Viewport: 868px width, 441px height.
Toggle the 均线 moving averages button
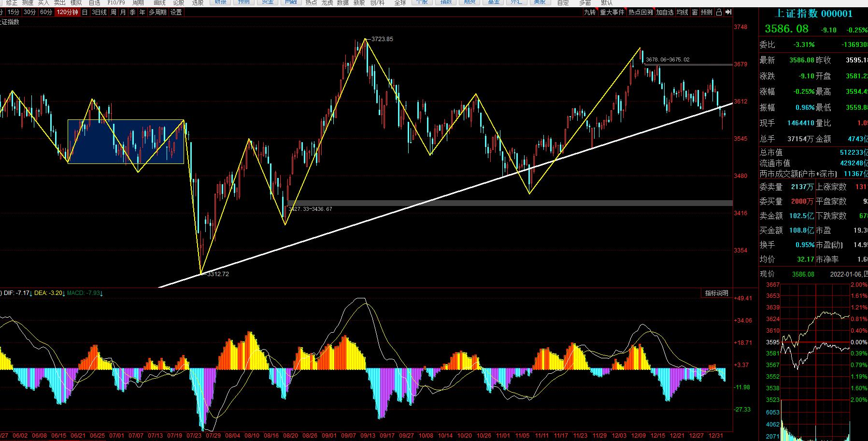682,12
